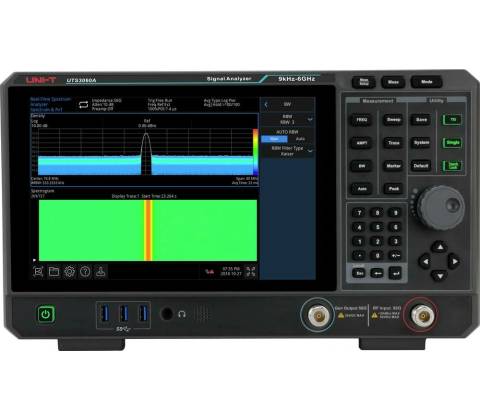Screen dimensions: 480x420
Task: Click the Auto key
Action: tap(362, 189)
